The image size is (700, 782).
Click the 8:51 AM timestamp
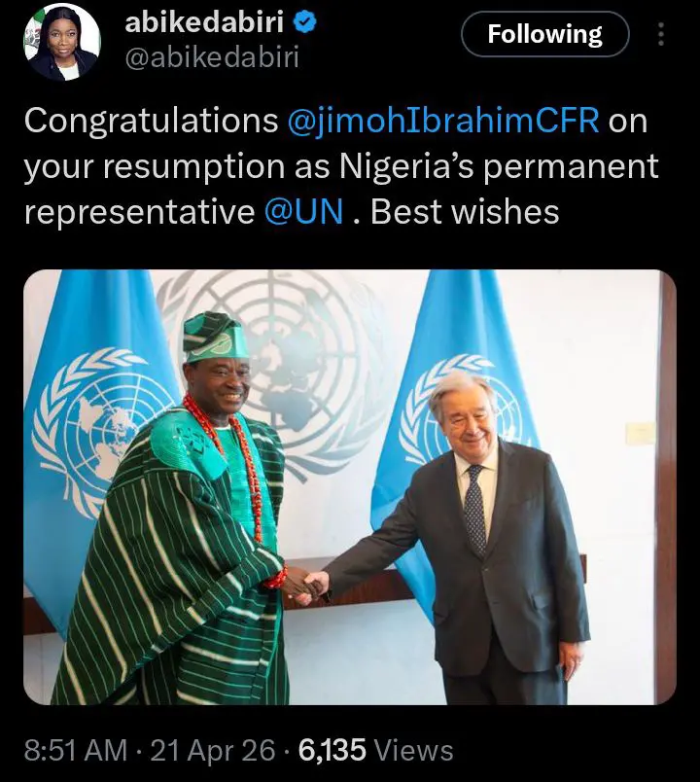coord(77,750)
